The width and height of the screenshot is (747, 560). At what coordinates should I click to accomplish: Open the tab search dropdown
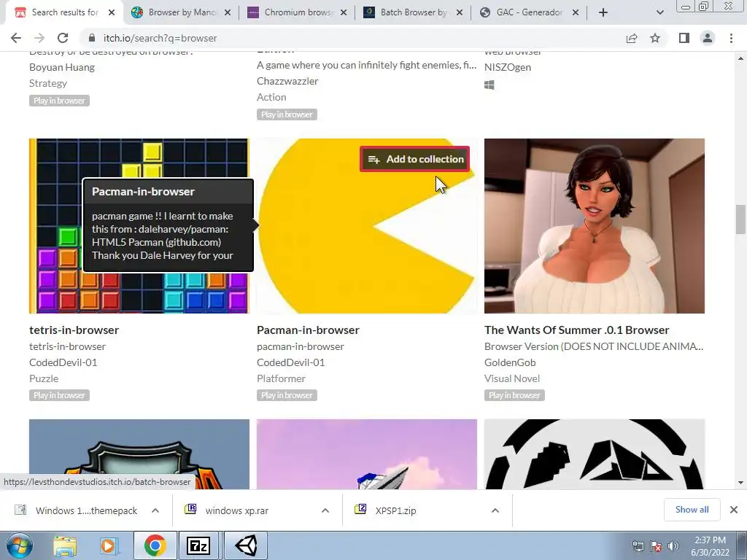pos(659,12)
